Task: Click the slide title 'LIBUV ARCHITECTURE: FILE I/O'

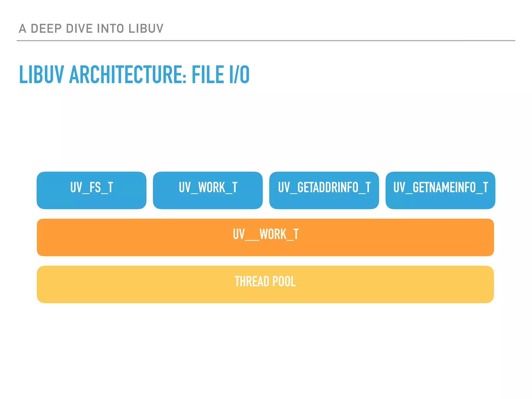Action: 134,75
